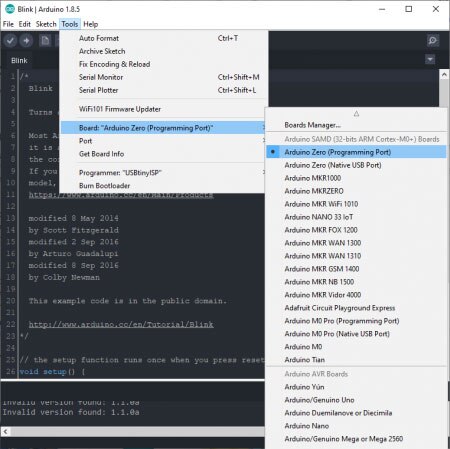This screenshot has height=449, width=450.
Task: Select Arduino MKR FOX 1200 board
Action: coord(356,230)
